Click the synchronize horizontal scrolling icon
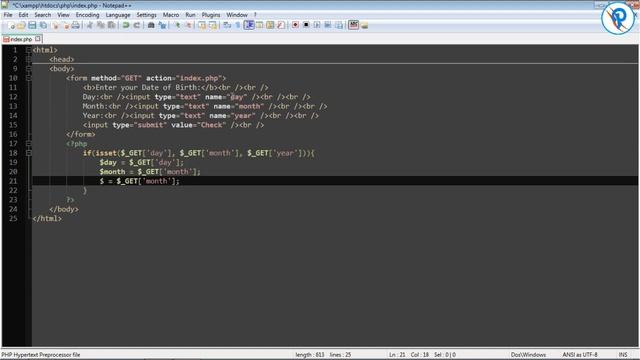Viewport: 640px width, 360px height. [x=213, y=25]
